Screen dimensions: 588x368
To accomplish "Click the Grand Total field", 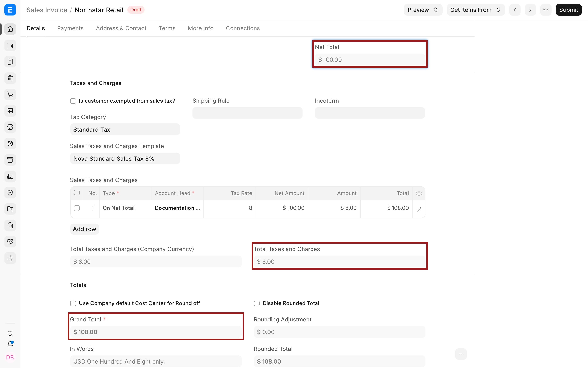I will tap(156, 332).
